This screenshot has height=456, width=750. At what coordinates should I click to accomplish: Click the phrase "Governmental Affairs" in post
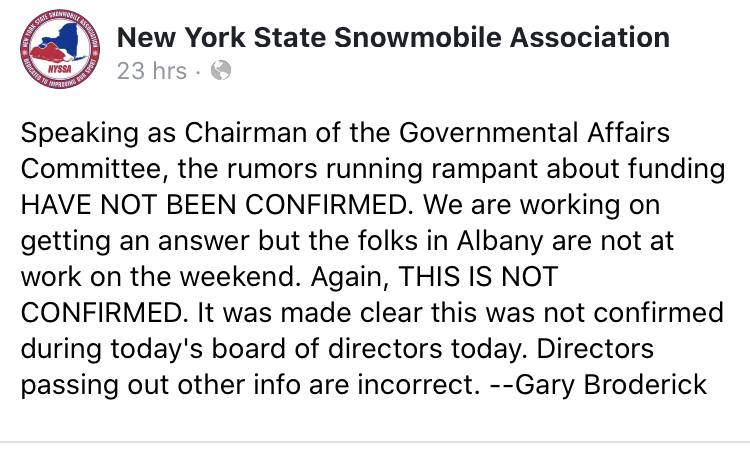534,133
